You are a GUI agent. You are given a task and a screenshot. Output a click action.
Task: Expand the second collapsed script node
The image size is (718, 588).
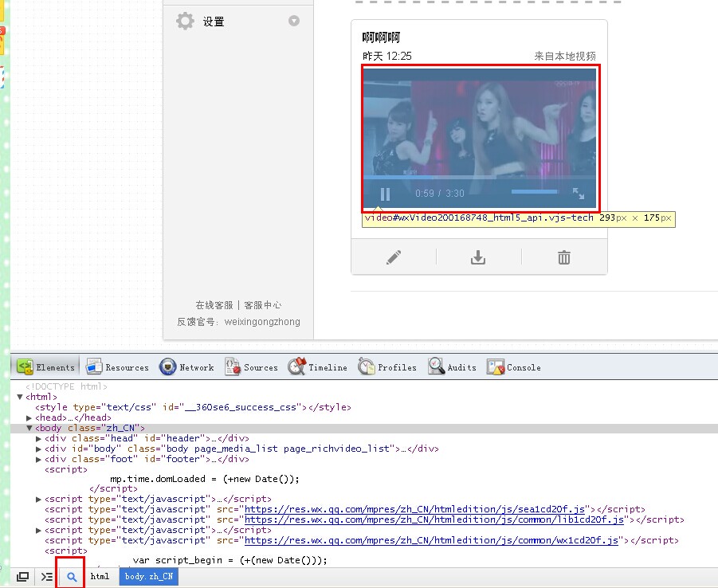[39, 531]
